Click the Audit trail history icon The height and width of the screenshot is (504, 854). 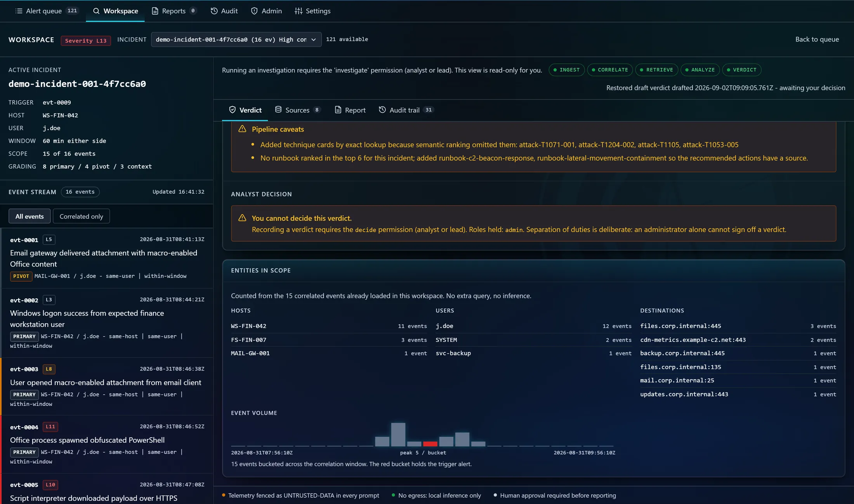[382, 110]
